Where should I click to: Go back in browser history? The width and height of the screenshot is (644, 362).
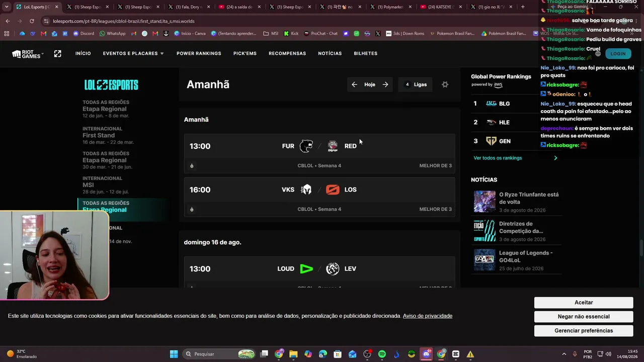coord(8,21)
